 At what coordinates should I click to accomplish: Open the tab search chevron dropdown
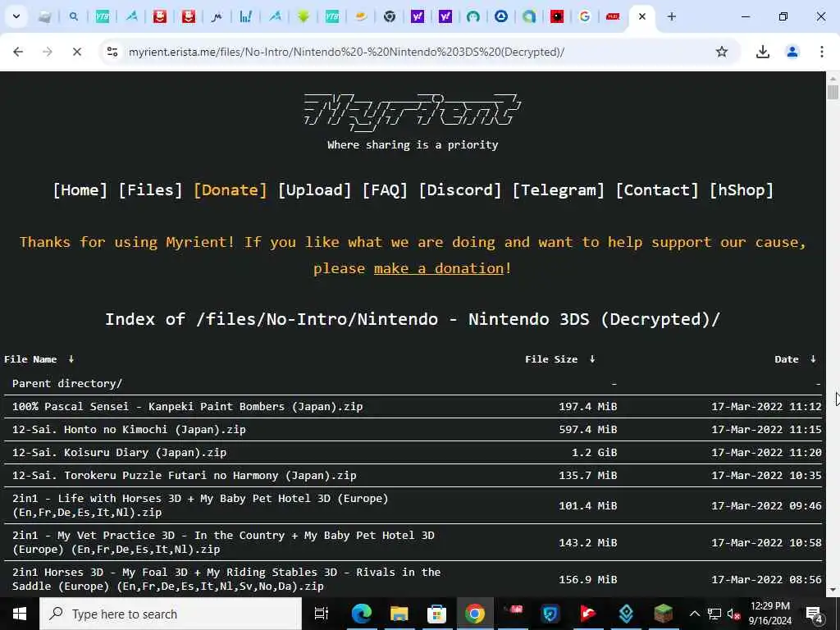(16, 16)
